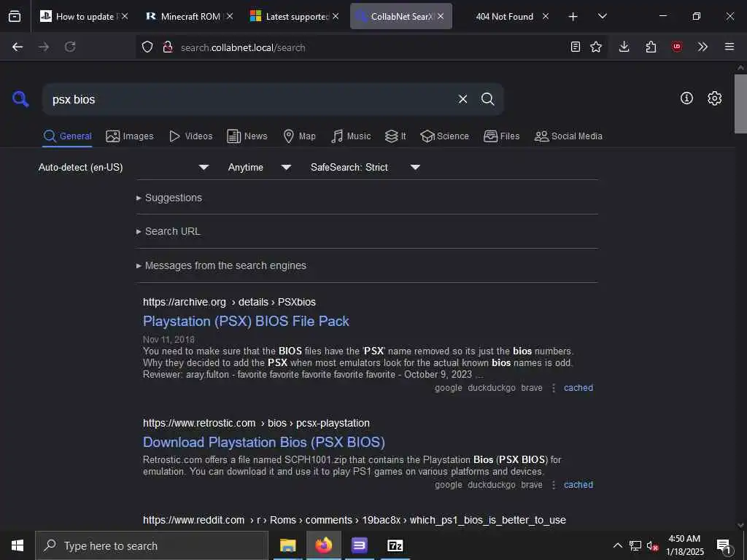The width and height of the screenshot is (747, 560).
Task: Open Windows Start menu
Action: [x=18, y=545]
